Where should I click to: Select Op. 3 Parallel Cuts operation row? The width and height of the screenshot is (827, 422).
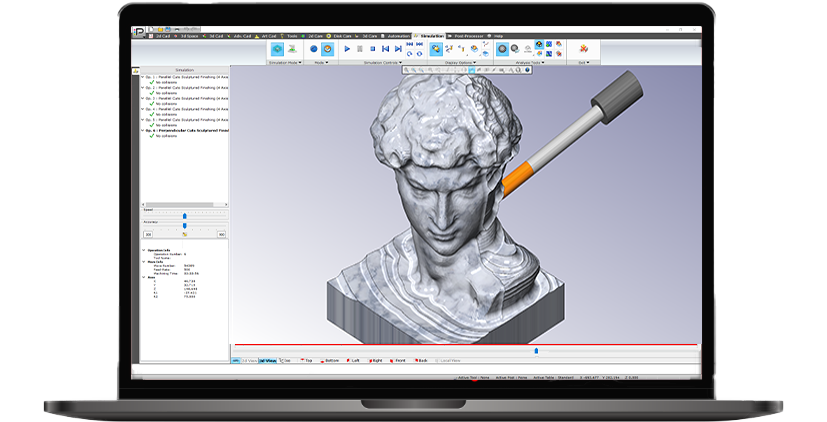pos(185,98)
